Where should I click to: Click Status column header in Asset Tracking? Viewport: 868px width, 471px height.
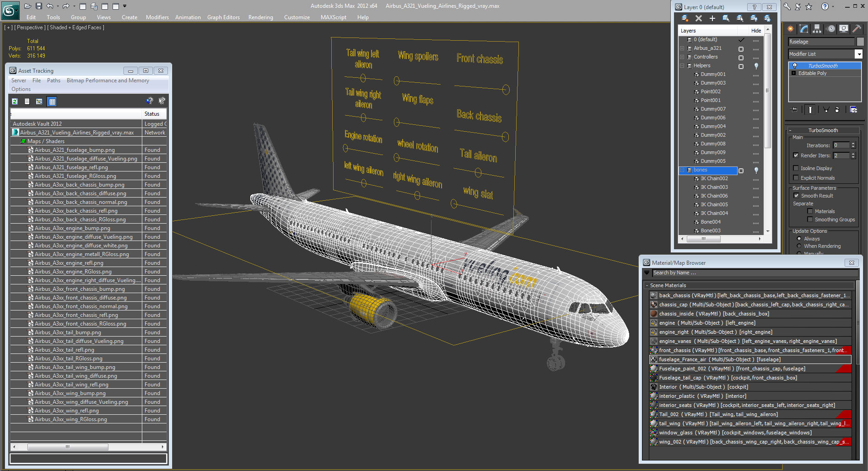[x=154, y=114]
